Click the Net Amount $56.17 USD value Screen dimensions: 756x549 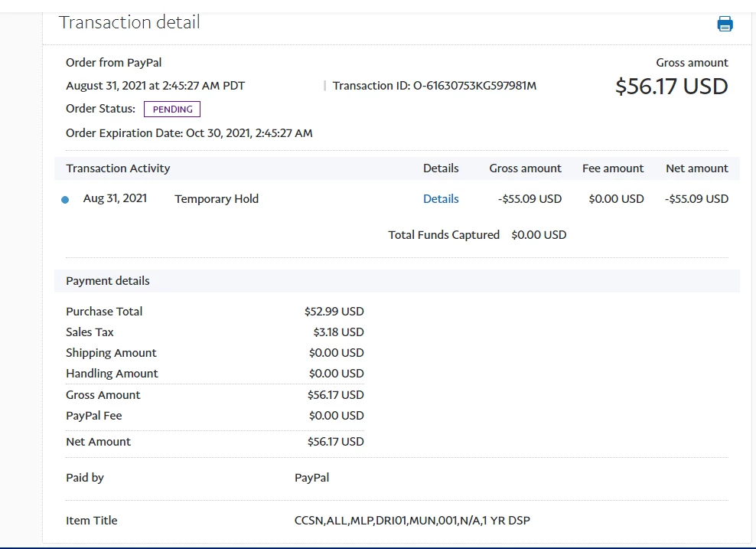(336, 442)
